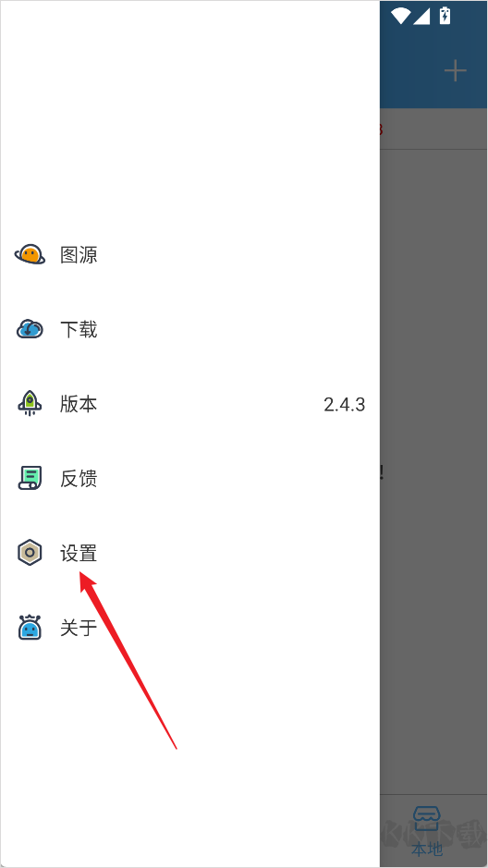The image size is (488, 868).
Task: Click the blue robot face icon
Action: pos(30,627)
